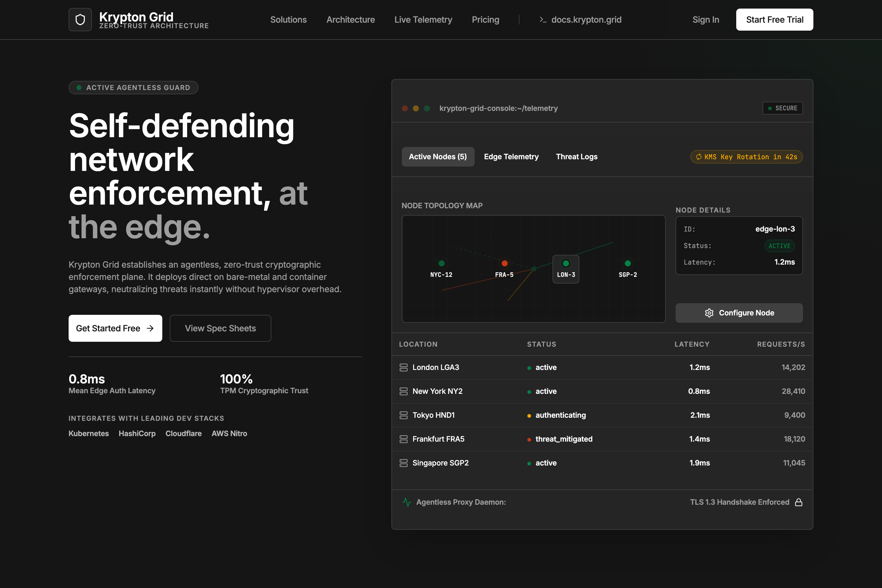Click the server icon beside Frankfurt FRA5
Image resolution: width=882 pixels, height=588 pixels.
click(x=404, y=439)
